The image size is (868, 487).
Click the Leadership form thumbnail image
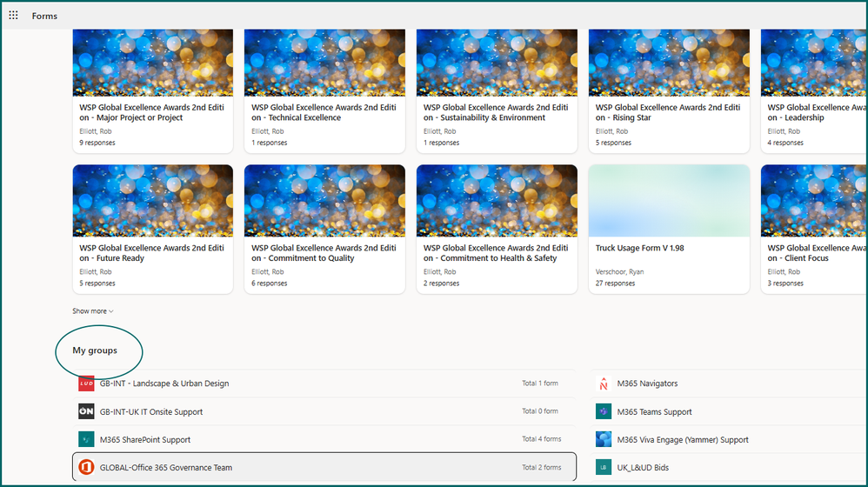click(x=814, y=63)
